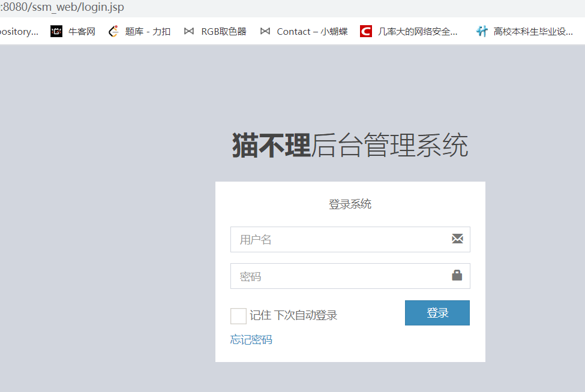The width and height of the screenshot is (585, 392).
Task: Focus the 密码 input field
Action: [x=350, y=276]
